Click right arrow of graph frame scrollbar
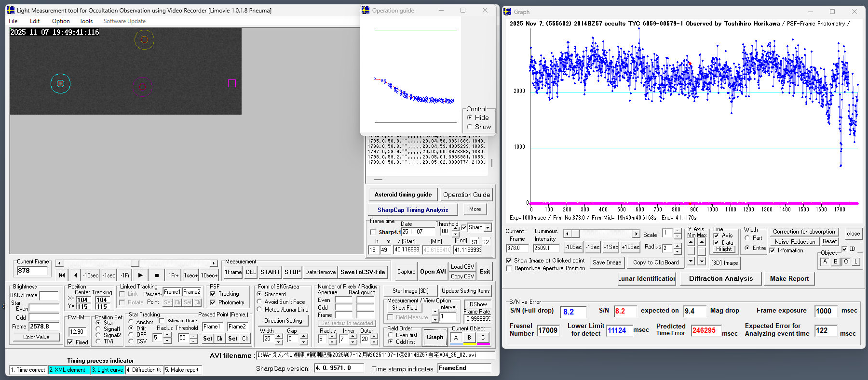 [636, 234]
